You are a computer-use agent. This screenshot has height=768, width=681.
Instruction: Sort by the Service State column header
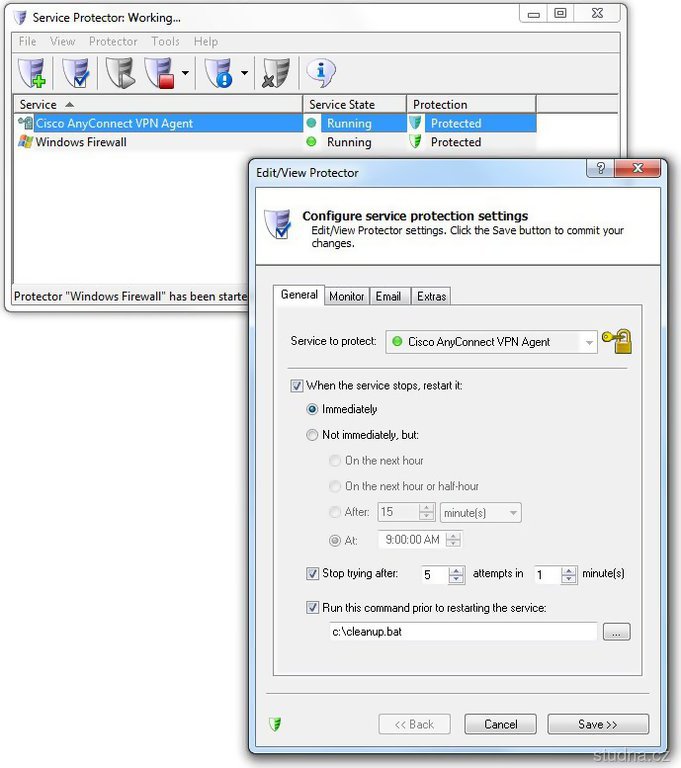click(355, 104)
